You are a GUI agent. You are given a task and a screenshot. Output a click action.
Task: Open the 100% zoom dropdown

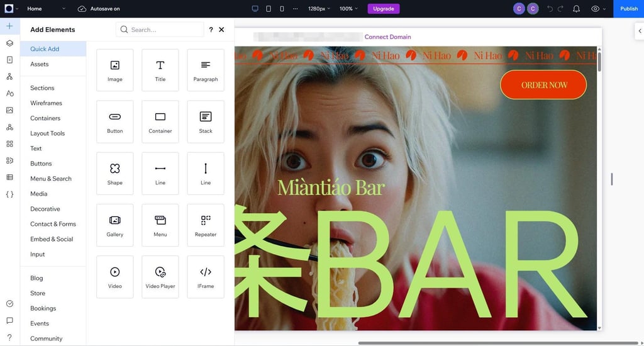pos(348,9)
